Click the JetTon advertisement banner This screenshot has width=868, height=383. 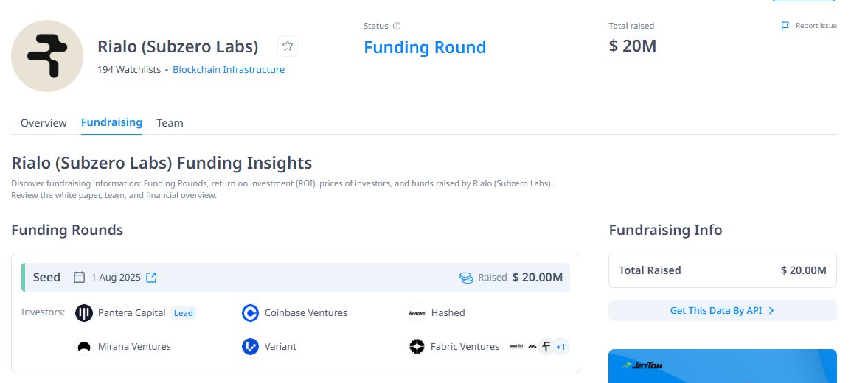tap(723, 366)
